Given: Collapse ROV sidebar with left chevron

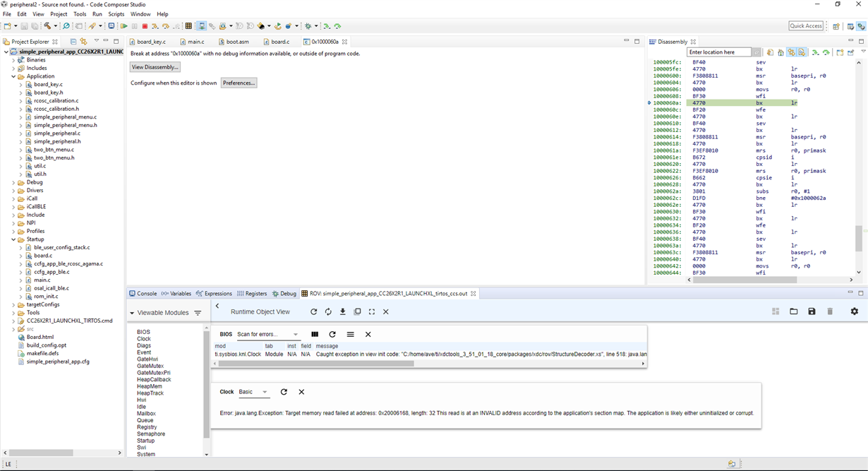Looking at the screenshot, I should coord(217,306).
